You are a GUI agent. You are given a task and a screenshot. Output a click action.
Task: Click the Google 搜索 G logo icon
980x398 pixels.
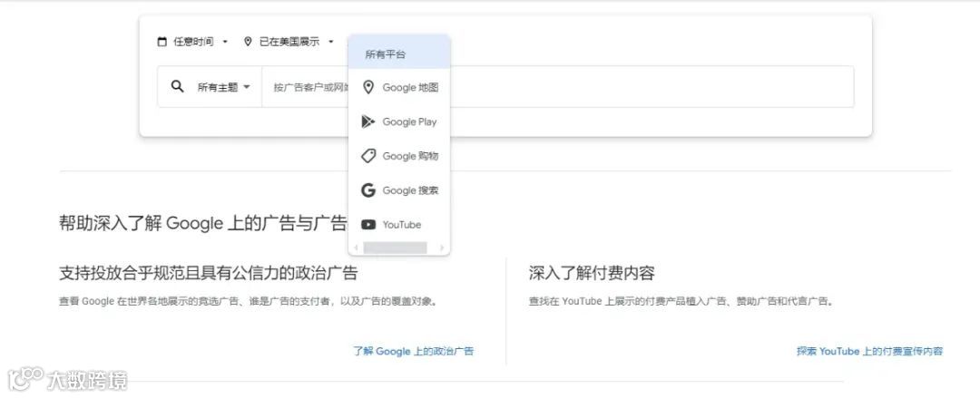368,190
